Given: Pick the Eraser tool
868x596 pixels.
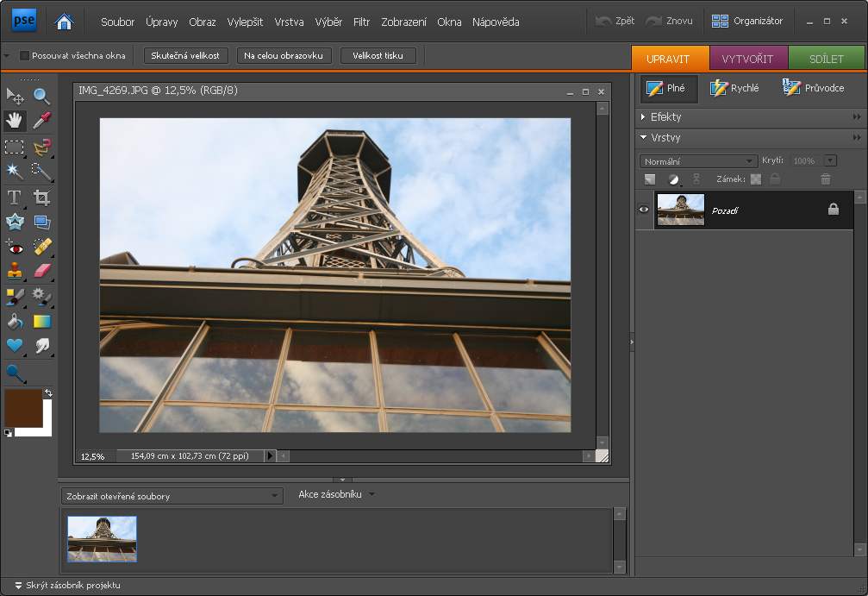Looking at the screenshot, I should coord(41,272).
